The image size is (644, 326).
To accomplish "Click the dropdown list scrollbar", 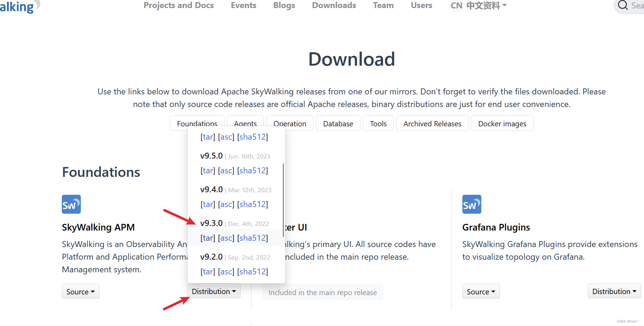I will pyautogui.click(x=283, y=200).
